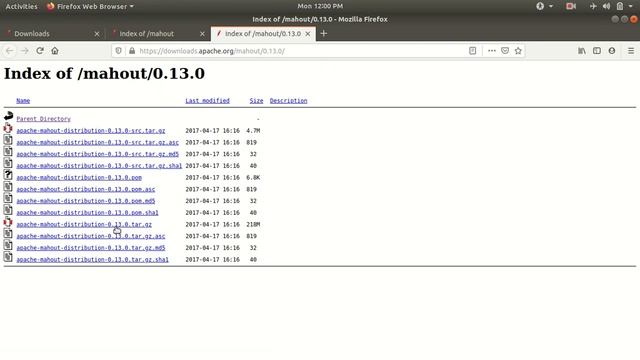This screenshot has width=640, height=360.
Task: Save page to Pocket
Action: pyautogui.click(x=505, y=51)
